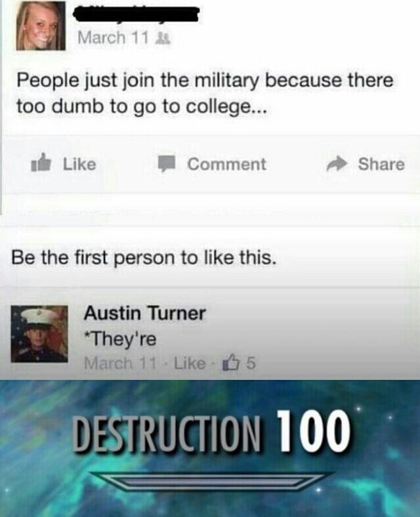This screenshot has width=420, height=517.
Task: Open the original poster's profile picture
Action: tap(41, 26)
